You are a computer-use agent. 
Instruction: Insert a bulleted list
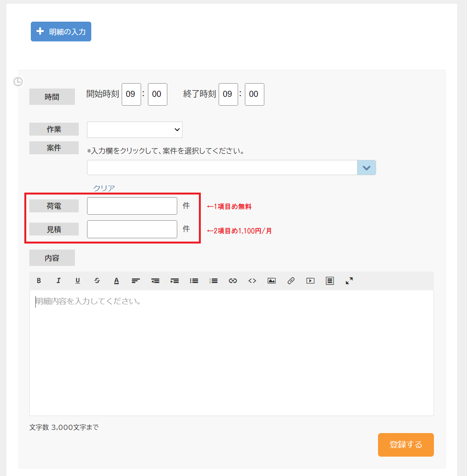194,281
